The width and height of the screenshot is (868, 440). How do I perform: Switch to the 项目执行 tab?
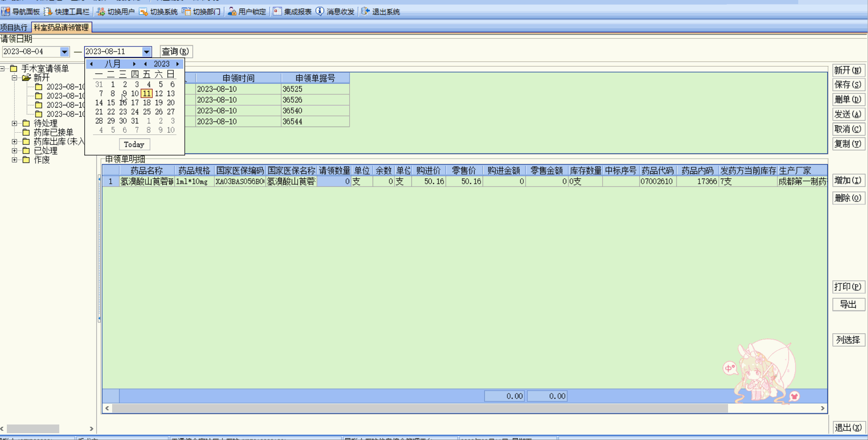coord(14,27)
